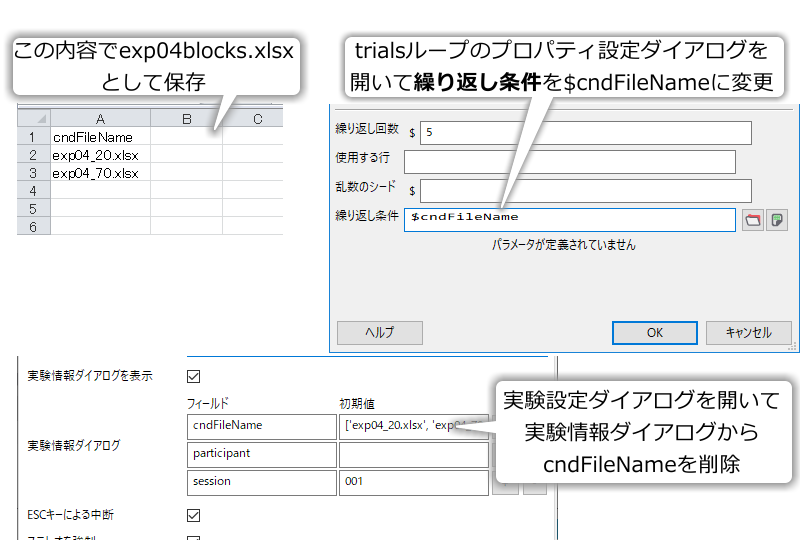Toggle ESCキーによる中断 checkbox
This screenshot has height=540, width=800.
click(193, 516)
